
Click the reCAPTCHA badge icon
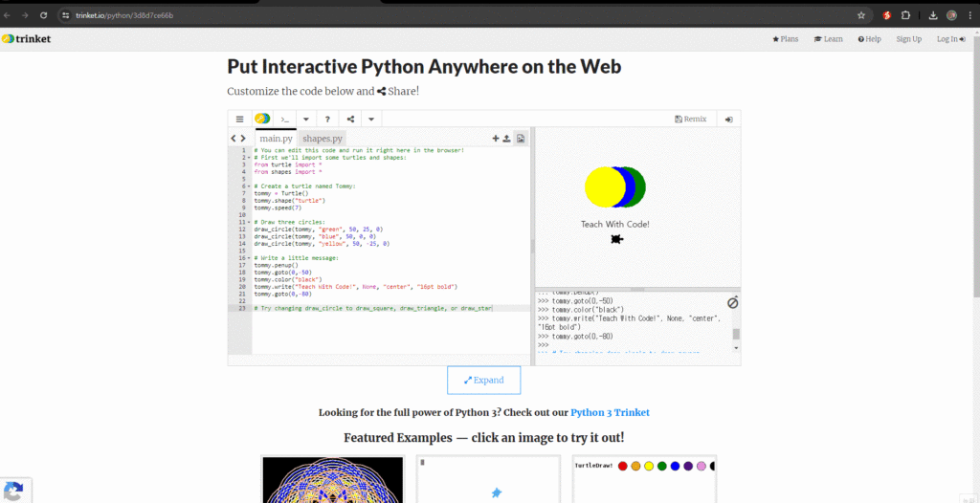tap(12, 491)
